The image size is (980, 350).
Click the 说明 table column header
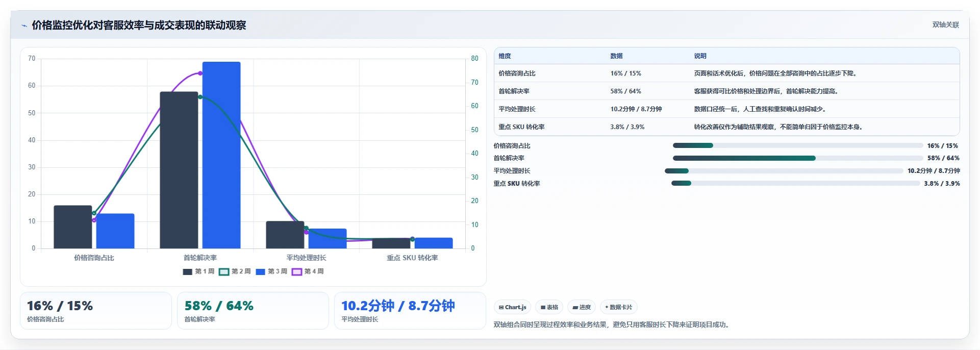700,56
